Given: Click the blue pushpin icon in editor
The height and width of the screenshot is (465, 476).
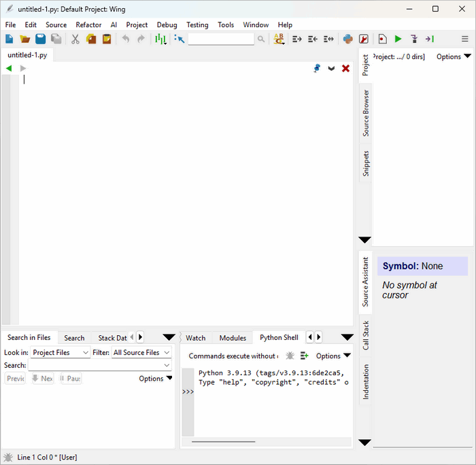Looking at the screenshot, I should (316, 69).
